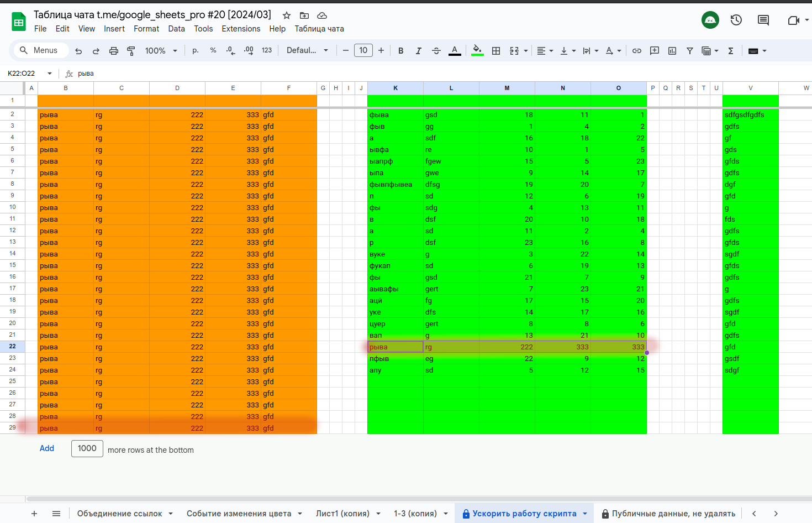The image size is (812, 523).
Task: Toggle strikethrough formatting
Action: 436,51
